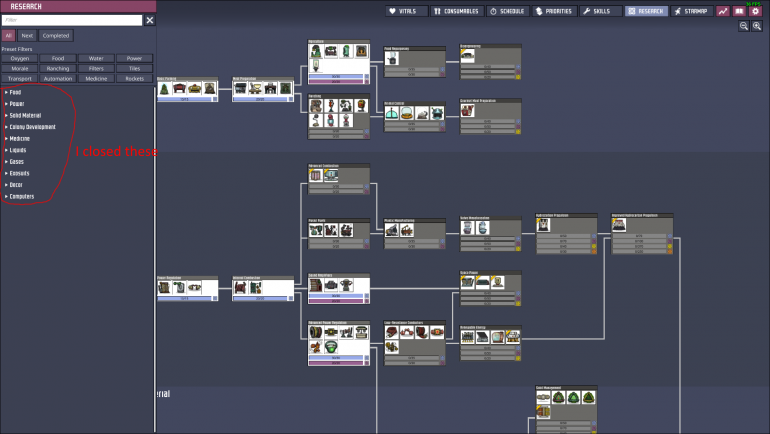Click the first icon in Agriculture node

[316, 51]
